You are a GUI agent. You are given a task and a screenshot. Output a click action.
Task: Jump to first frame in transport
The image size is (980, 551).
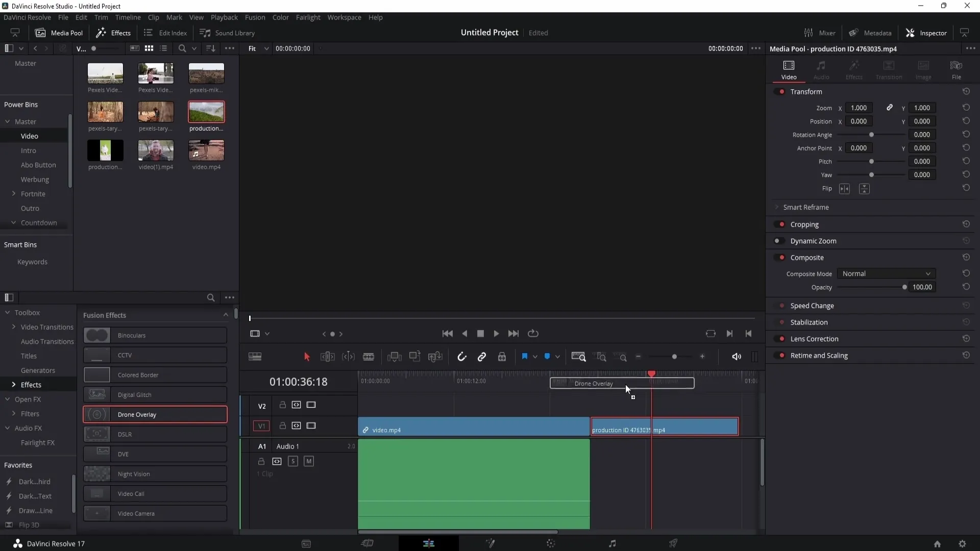pos(448,334)
